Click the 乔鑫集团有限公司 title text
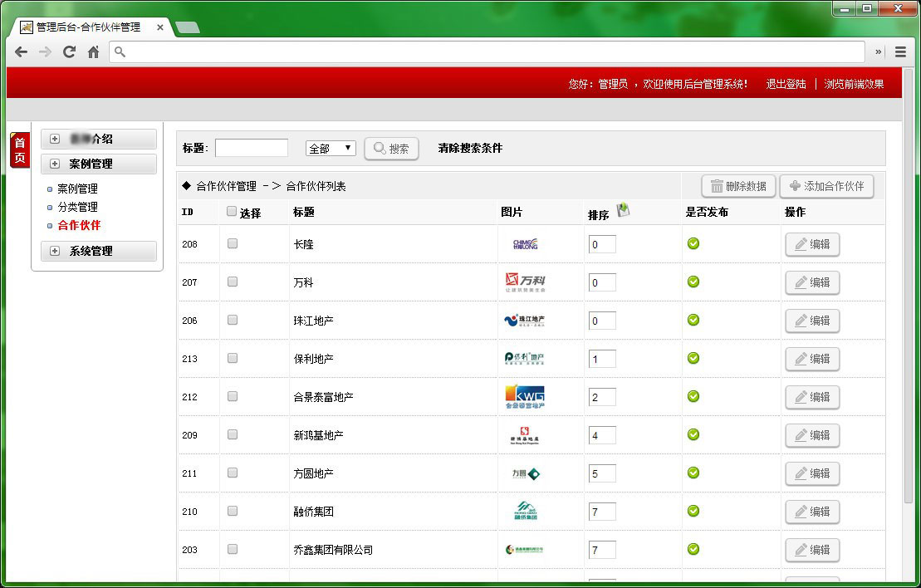The width and height of the screenshot is (921, 588). [x=333, y=550]
